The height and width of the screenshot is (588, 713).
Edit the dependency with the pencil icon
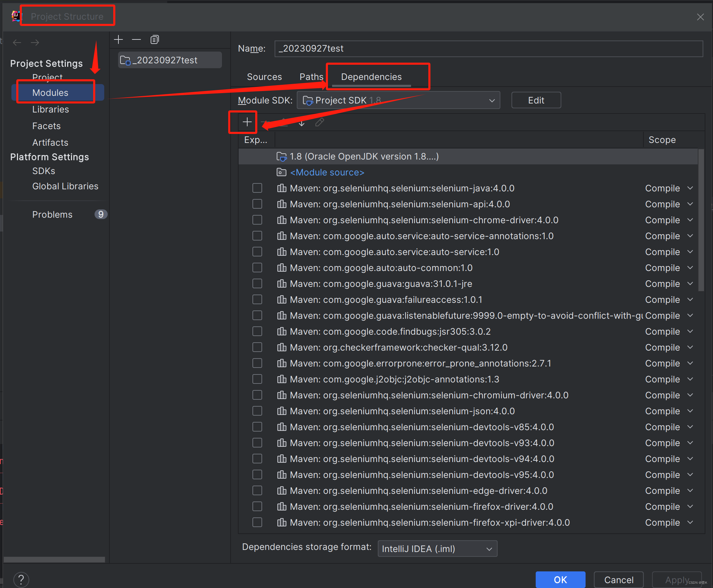[x=320, y=122]
